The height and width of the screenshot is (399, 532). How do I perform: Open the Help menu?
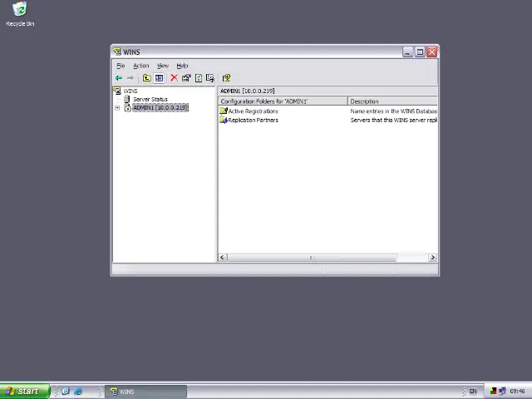click(182, 66)
